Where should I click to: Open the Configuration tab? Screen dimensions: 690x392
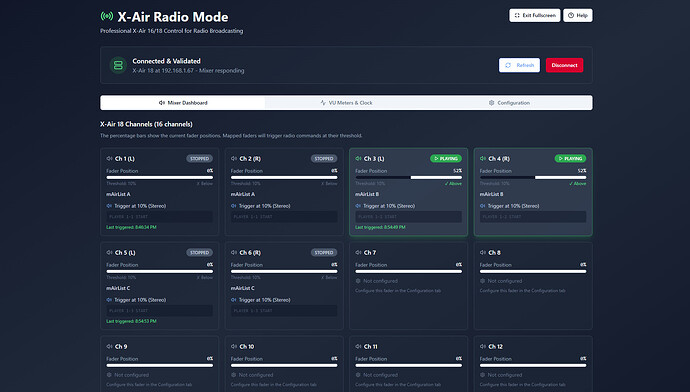[x=509, y=103]
